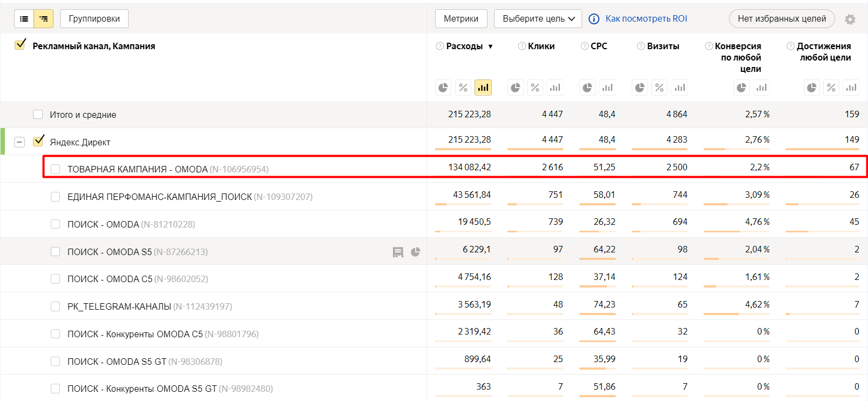Sort by Конверсия по любой цели header
Image resolution: width=868 pixels, height=401 pixels.
(738, 57)
